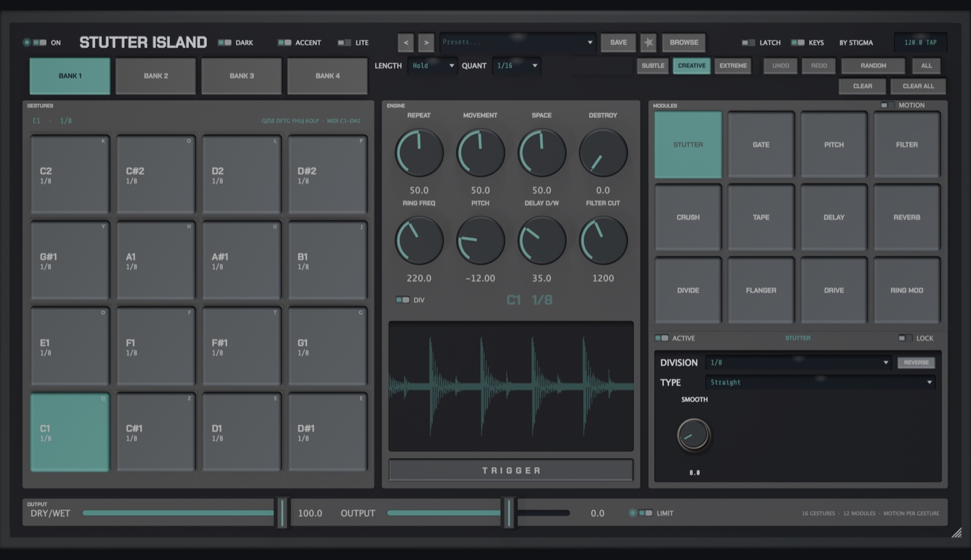This screenshot has width=971, height=560.
Task: Click the 120.0 TAP tempo field
Action: (920, 42)
